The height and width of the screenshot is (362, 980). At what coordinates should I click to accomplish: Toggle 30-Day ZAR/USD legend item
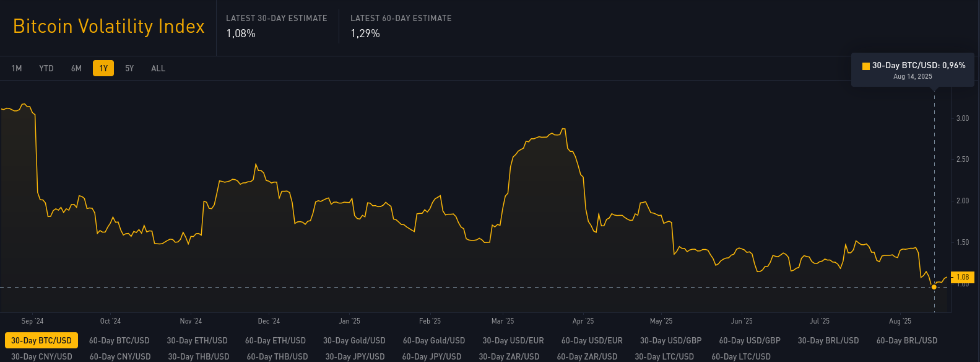(x=509, y=356)
